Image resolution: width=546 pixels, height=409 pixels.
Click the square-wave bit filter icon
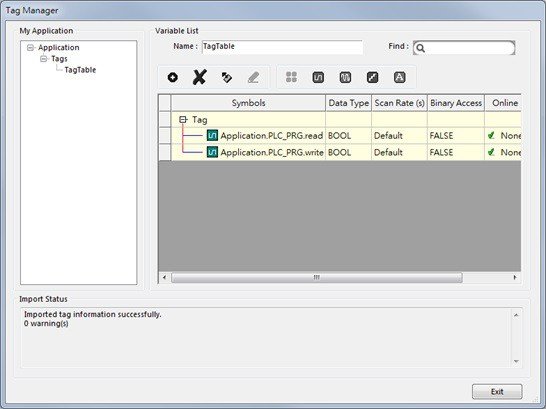pyautogui.click(x=318, y=77)
